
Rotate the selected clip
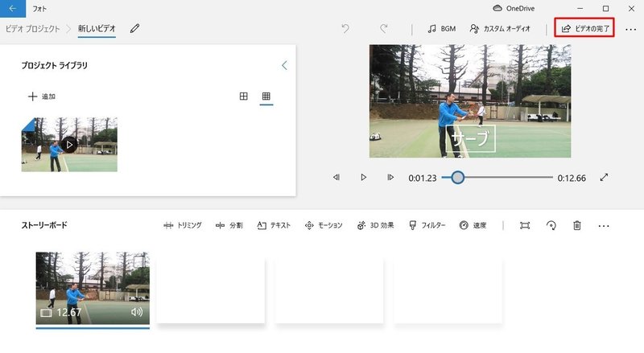pos(551,225)
